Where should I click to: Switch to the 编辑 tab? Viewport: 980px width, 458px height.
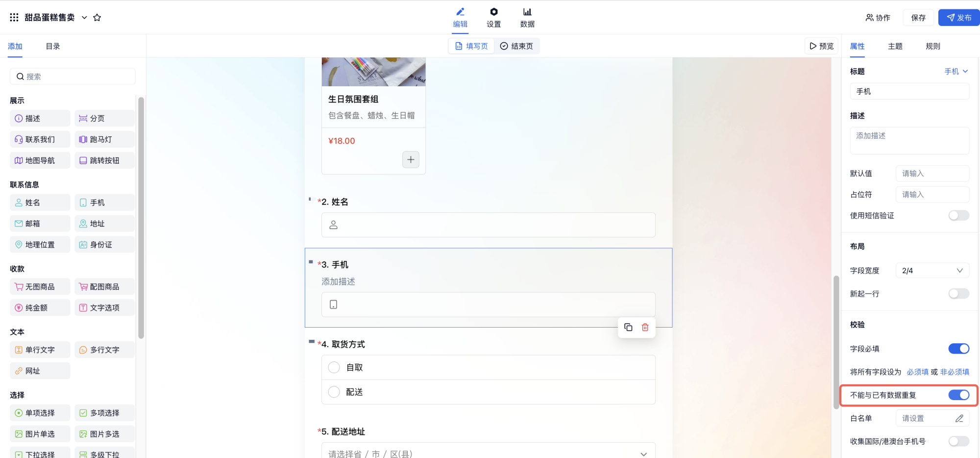460,18
